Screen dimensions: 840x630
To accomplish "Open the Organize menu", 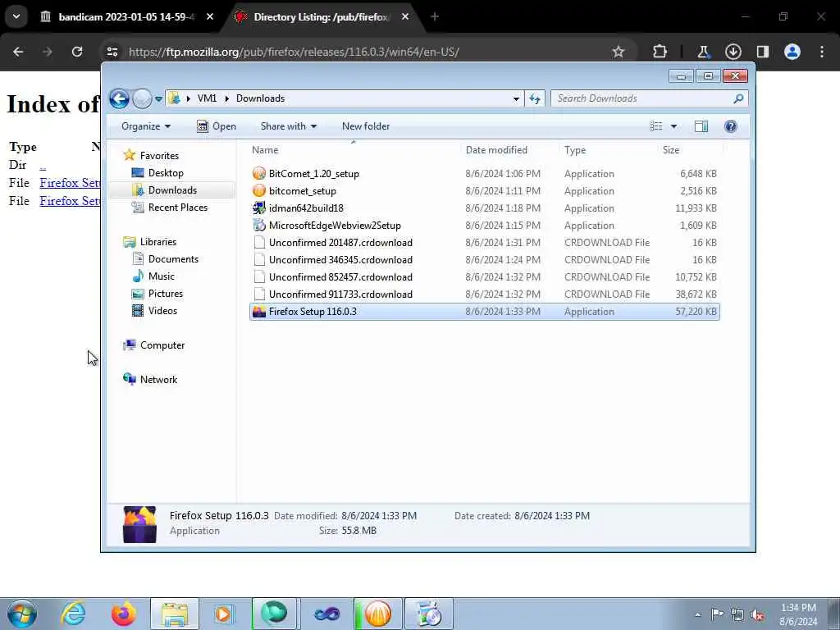I will pyautogui.click(x=146, y=126).
